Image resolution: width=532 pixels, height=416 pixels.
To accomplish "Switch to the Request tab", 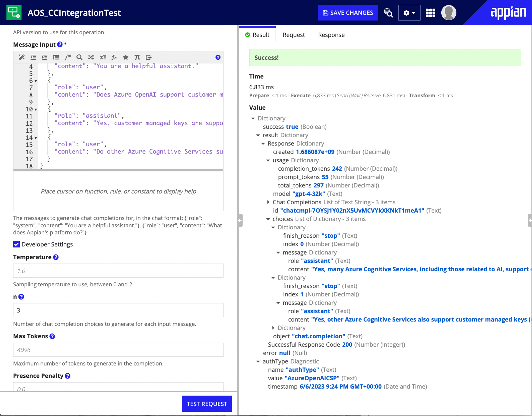I will click(294, 35).
